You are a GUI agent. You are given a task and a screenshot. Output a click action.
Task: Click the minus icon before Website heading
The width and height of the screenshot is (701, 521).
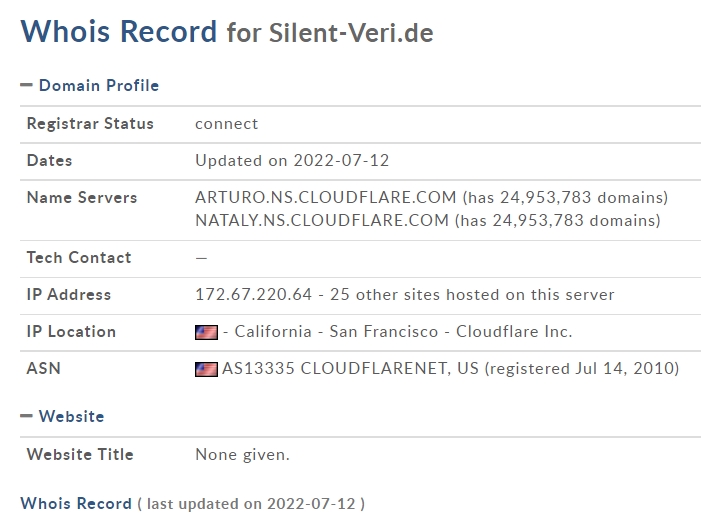tap(26, 416)
